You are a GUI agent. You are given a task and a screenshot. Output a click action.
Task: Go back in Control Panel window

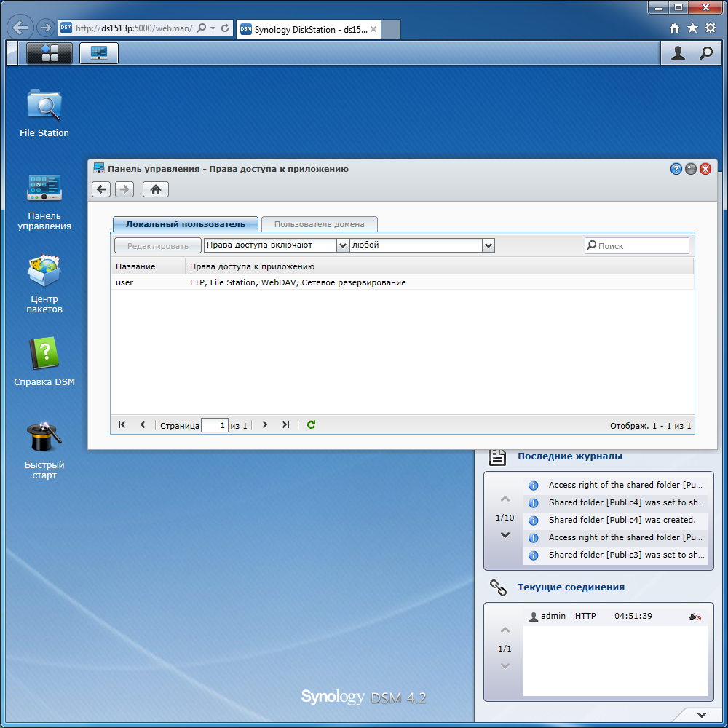(101, 189)
